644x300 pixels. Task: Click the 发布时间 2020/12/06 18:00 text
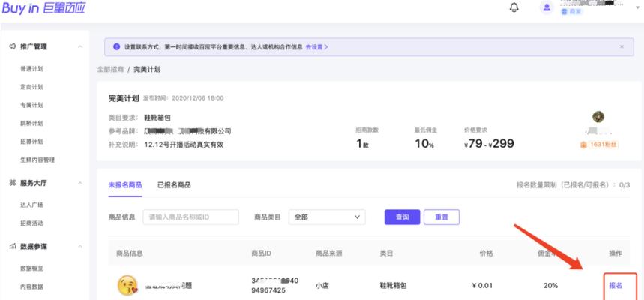pos(184,98)
